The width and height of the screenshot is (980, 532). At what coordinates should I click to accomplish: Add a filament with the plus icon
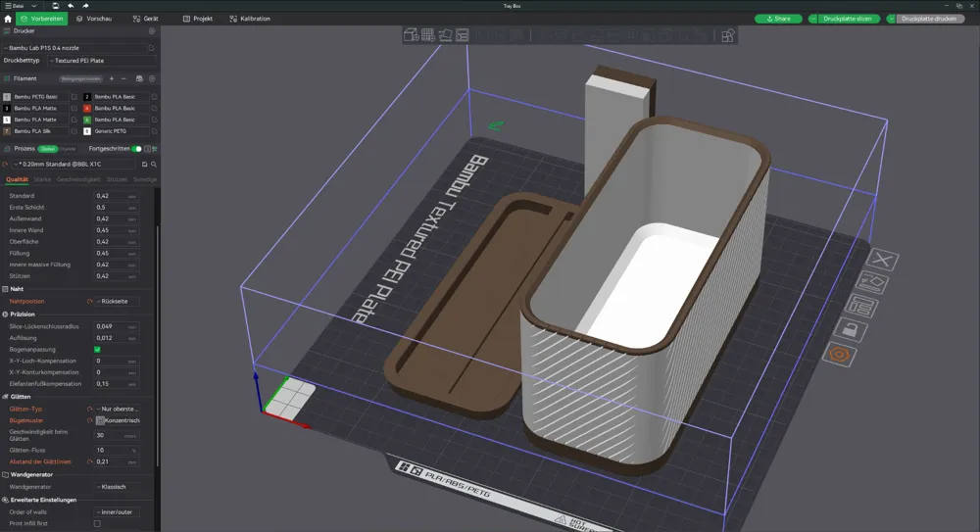point(111,78)
